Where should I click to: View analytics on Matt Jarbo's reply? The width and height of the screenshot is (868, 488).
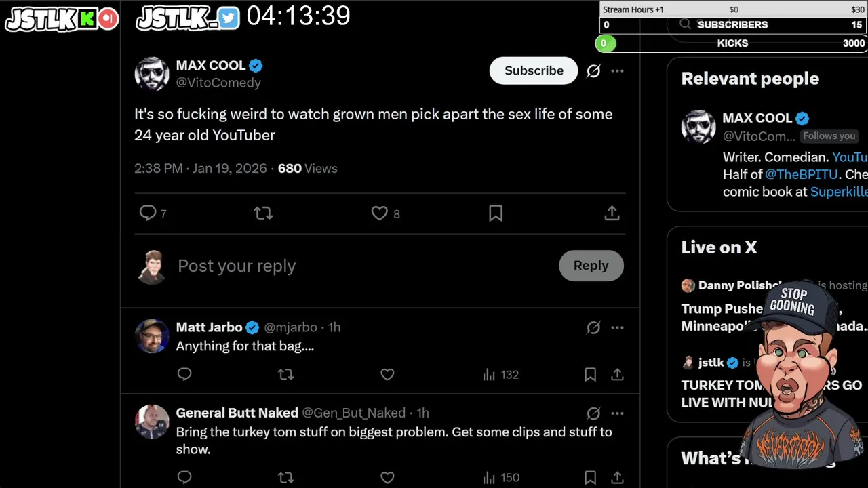click(x=500, y=374)
